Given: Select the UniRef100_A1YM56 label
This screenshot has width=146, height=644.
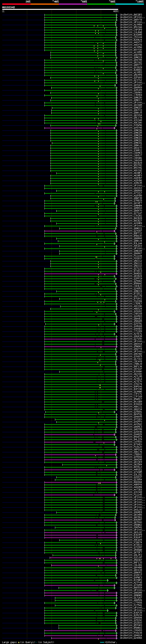Looking at the screenshot, I should tap(131, 47).
